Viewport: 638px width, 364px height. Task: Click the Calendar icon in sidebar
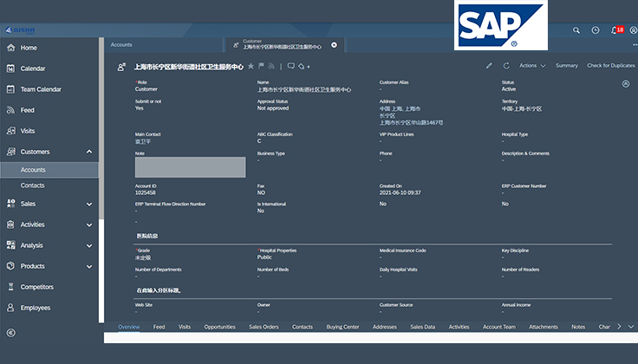click(11, 68)
